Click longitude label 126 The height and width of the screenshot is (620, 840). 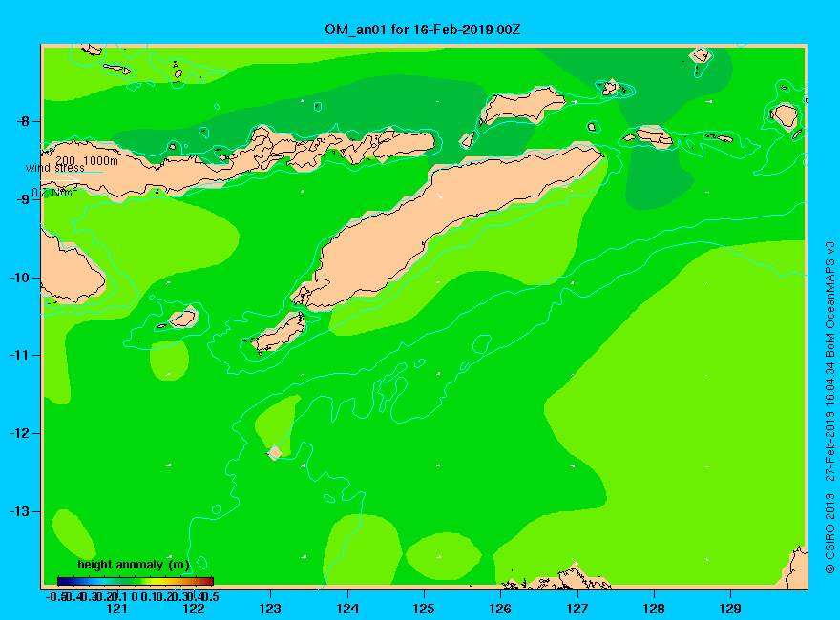(500, 609)
